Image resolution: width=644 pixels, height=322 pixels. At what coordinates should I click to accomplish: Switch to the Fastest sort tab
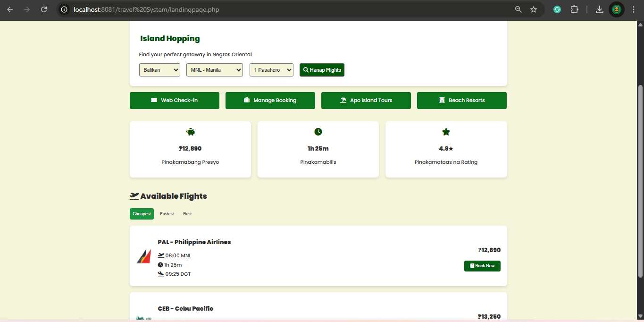pyautogui.click(x=167, y=214)
